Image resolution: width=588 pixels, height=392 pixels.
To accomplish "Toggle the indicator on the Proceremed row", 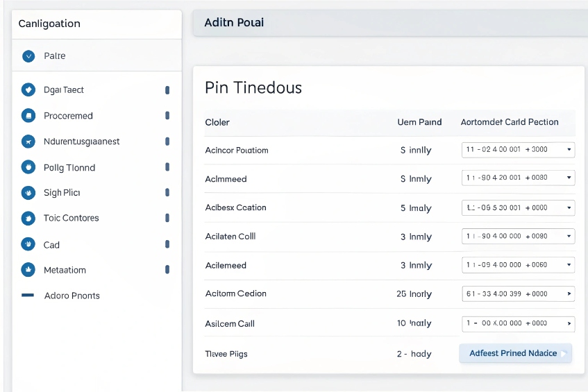I will (167, 115).
